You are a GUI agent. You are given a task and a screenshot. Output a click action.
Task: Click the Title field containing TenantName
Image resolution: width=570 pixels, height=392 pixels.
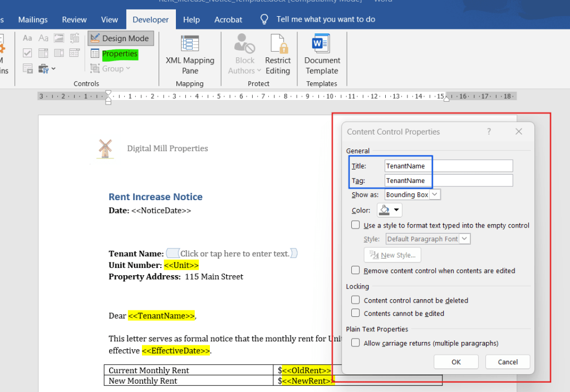pyautogui.click(x=449, y=166)
